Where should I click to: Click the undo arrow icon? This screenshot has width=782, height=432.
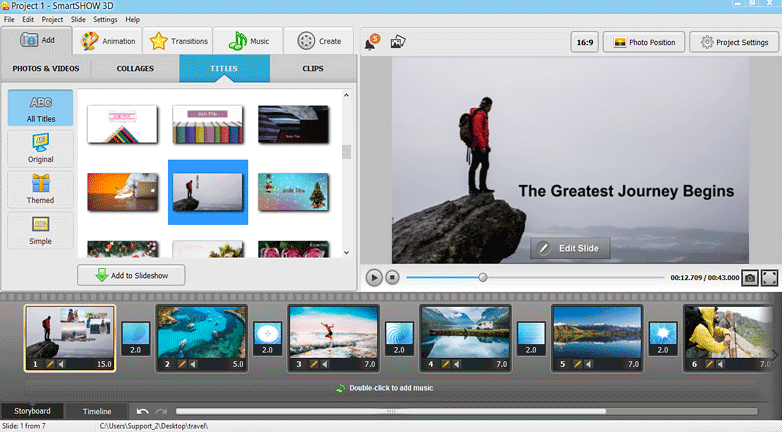pos(143,411)
